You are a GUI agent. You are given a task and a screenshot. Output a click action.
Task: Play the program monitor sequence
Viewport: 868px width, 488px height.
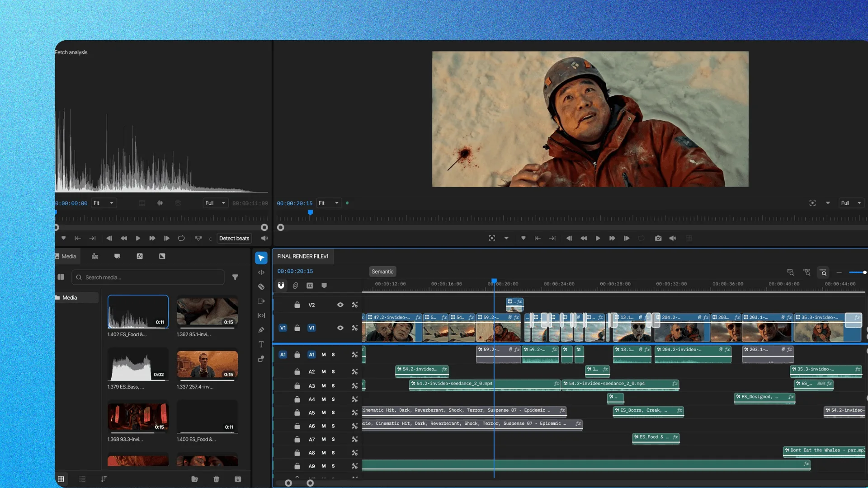point(598,239)
